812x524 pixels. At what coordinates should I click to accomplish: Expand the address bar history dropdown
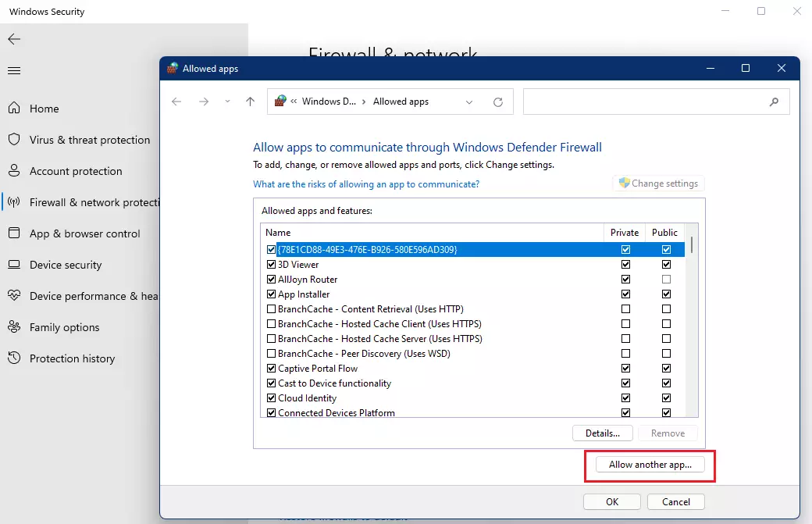coord(469,102)
